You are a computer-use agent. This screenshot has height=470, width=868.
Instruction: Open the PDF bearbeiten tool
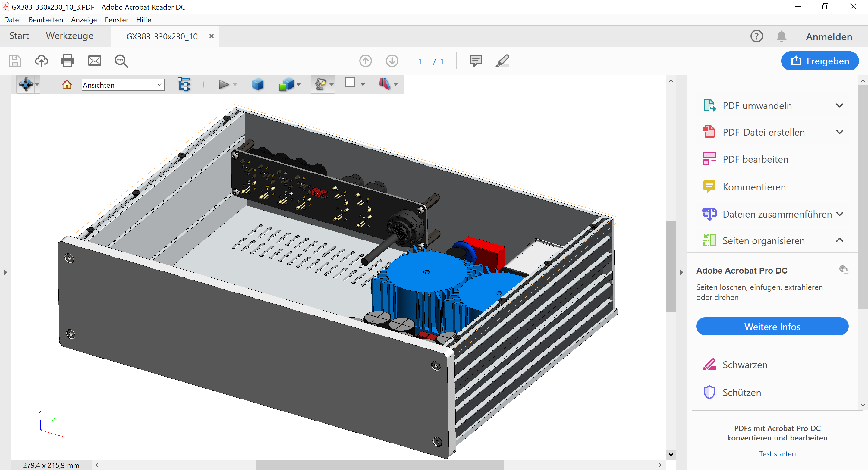(x=755, y=159)
